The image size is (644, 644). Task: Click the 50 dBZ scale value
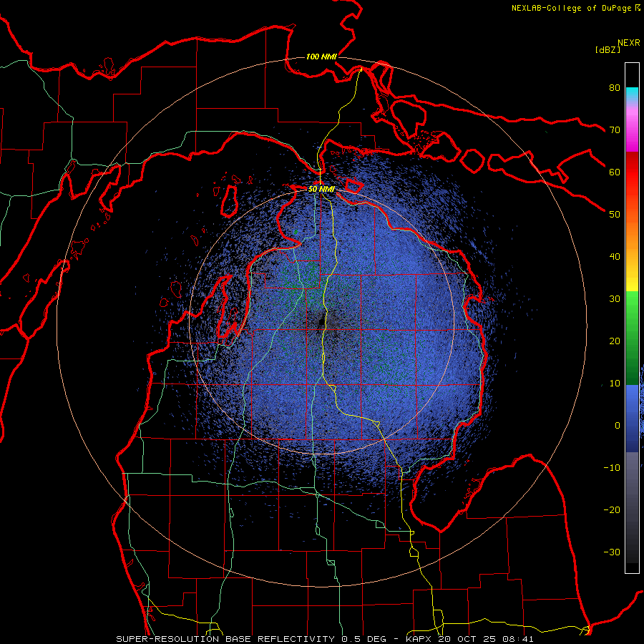[615, 215]
